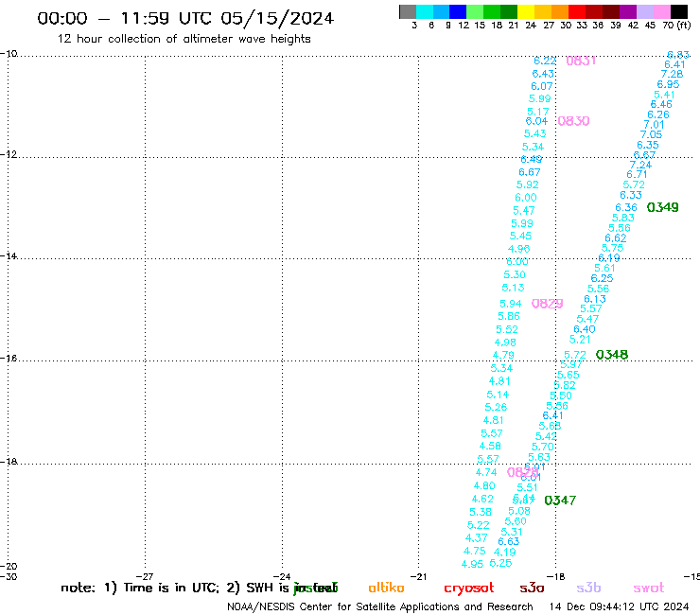Click the green 0347 time marker
This screenshot has height=615, width=700.
(x=560, y=501)
